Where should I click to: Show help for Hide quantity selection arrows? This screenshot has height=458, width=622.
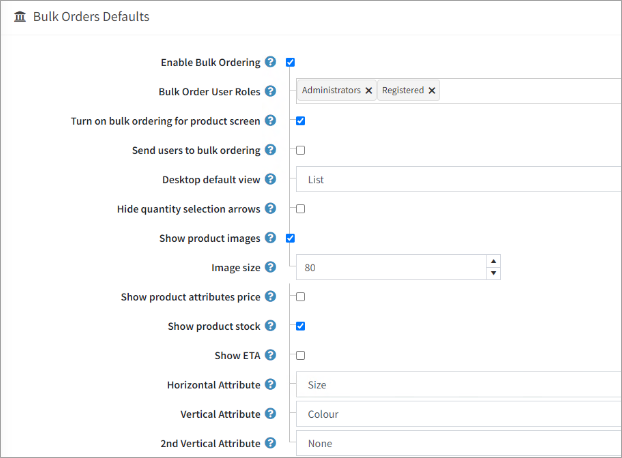coord(271,209)
